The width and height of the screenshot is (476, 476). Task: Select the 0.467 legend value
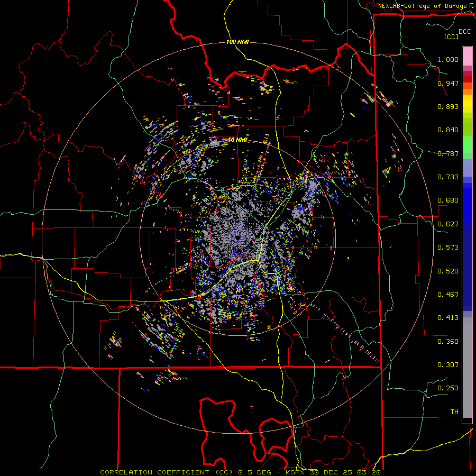(x=448, y=295)
